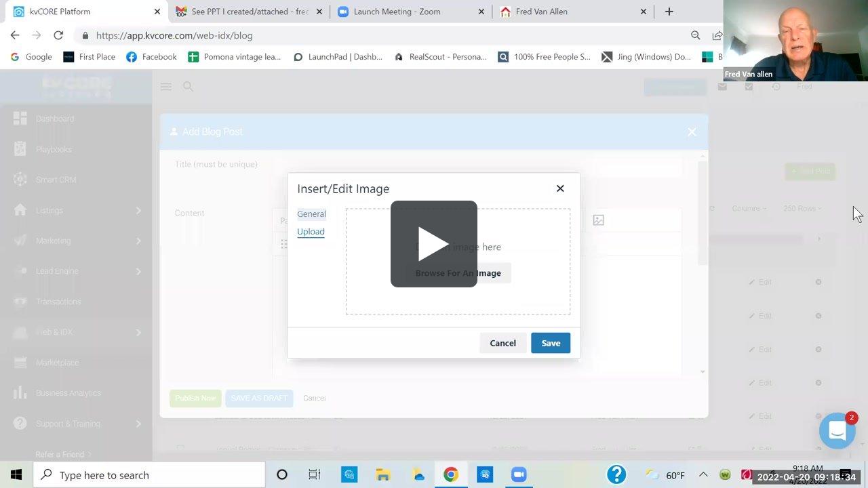
Task: Click Save in the image dialog
Action: 550,343
